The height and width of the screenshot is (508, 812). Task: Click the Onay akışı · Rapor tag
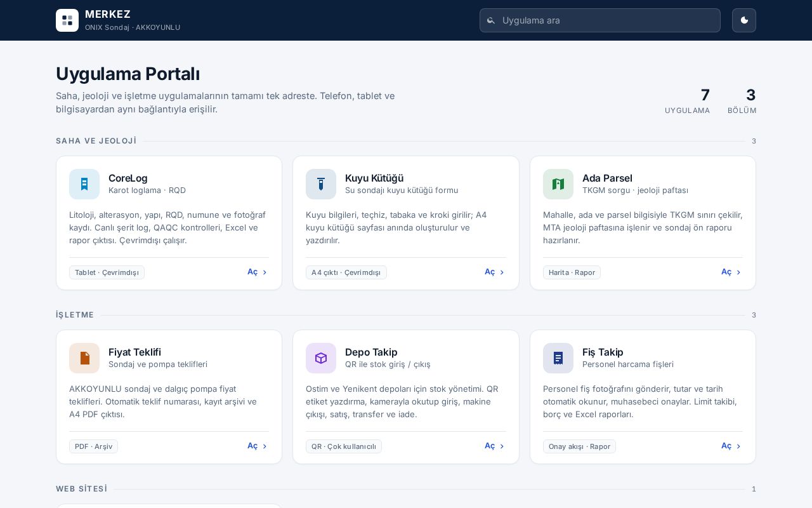579,446
